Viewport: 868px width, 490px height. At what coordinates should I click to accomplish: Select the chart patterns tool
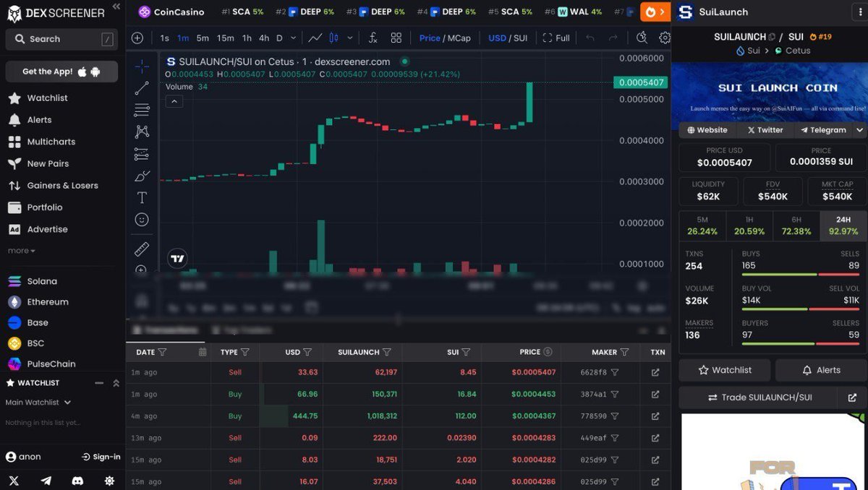click(x=142, y=132)
